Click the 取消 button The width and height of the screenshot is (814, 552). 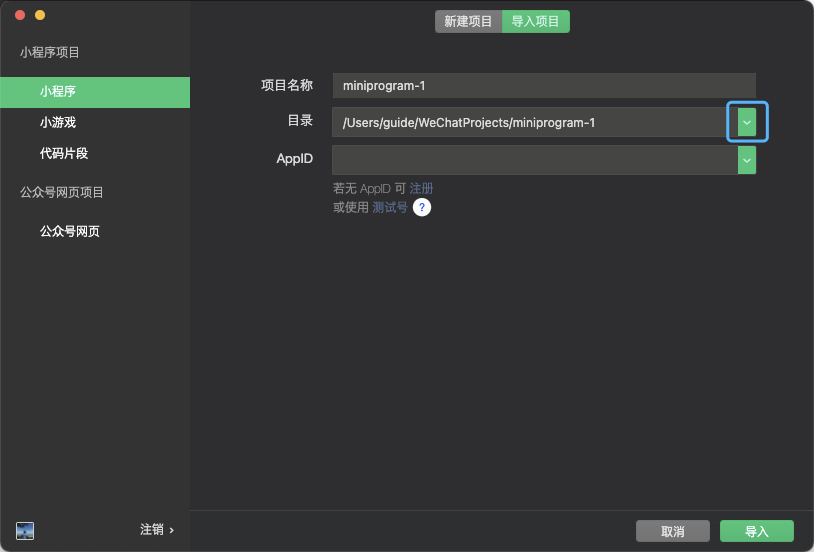click(x=673, y=531)
